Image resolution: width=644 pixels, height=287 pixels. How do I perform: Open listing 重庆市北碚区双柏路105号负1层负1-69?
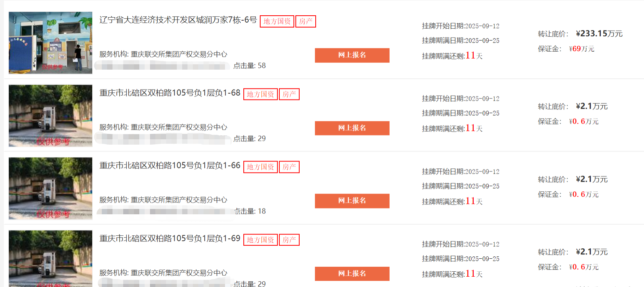170,238
